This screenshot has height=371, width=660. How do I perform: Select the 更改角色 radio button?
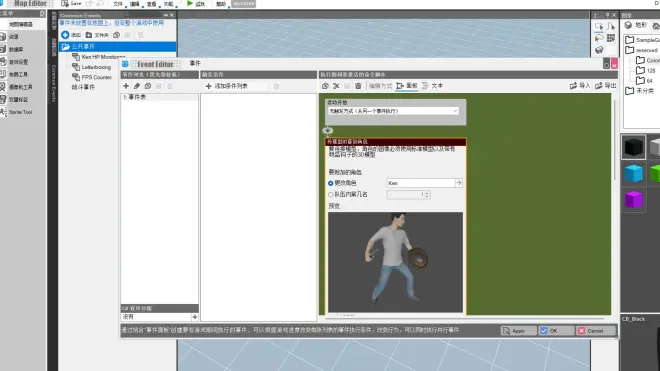(330, 183)
